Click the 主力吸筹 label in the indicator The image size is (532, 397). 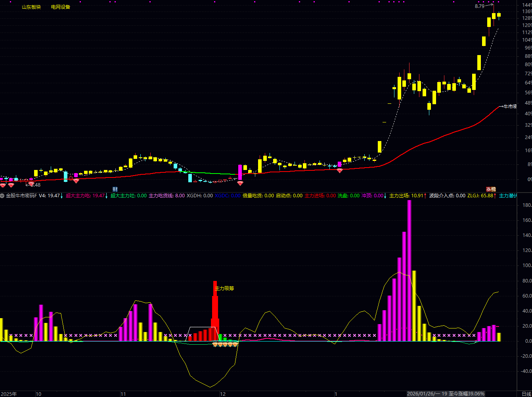tap(224, 288)
